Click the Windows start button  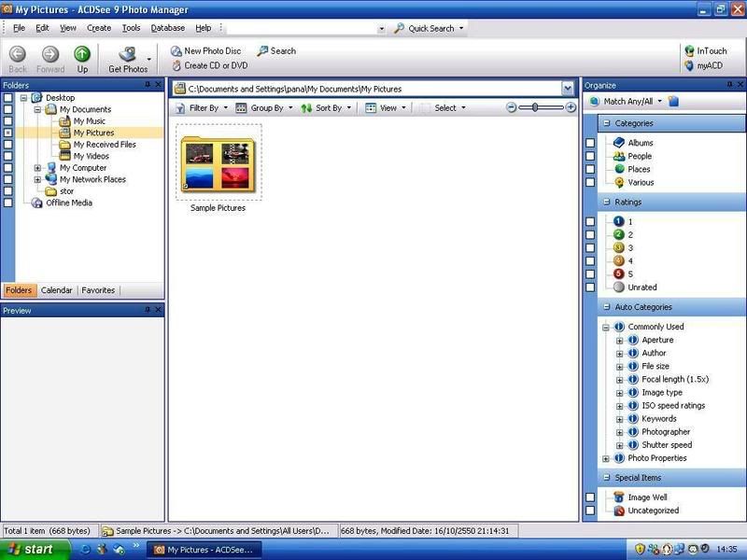point(35,549)
